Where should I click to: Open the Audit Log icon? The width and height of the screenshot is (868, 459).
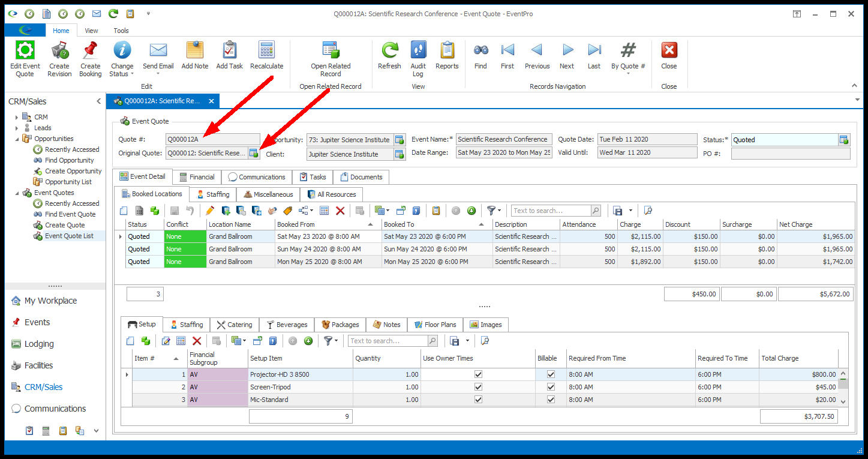[418, 50]
